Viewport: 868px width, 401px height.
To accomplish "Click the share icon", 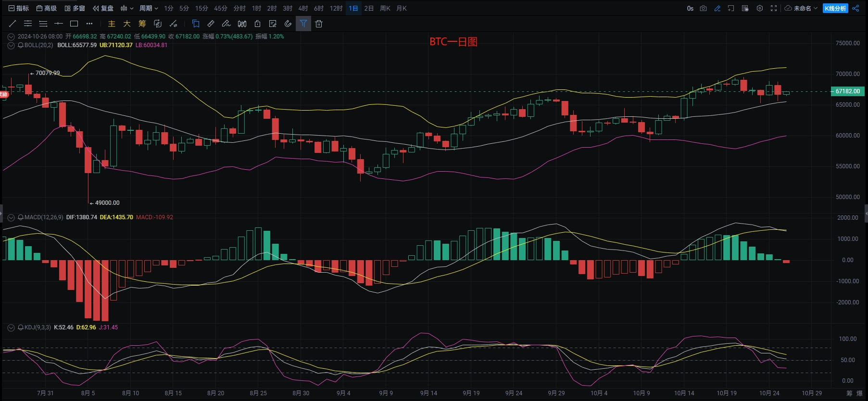I will click(x=855, y=8).
